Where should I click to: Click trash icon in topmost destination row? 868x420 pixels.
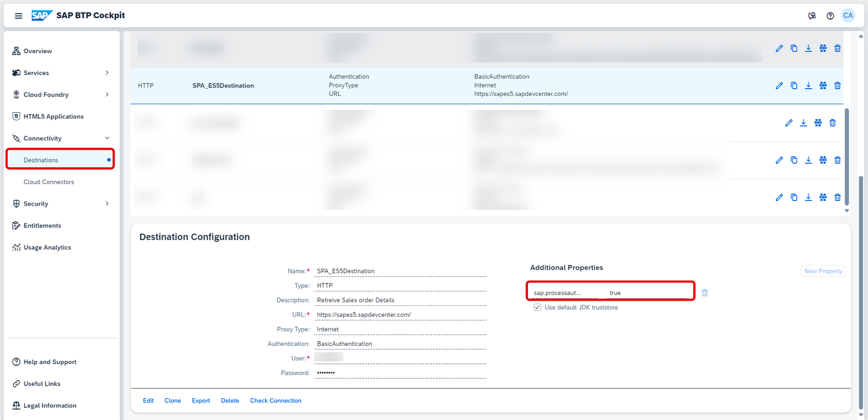(837, 48)
